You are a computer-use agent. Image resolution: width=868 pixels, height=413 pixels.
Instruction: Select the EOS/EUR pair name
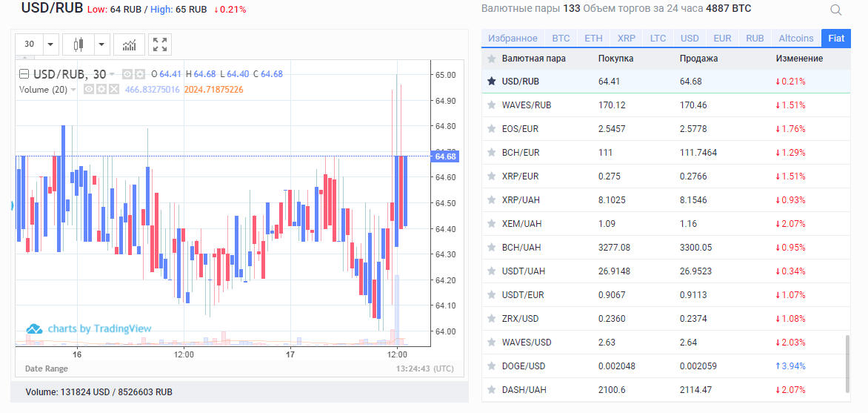(520, 128)
